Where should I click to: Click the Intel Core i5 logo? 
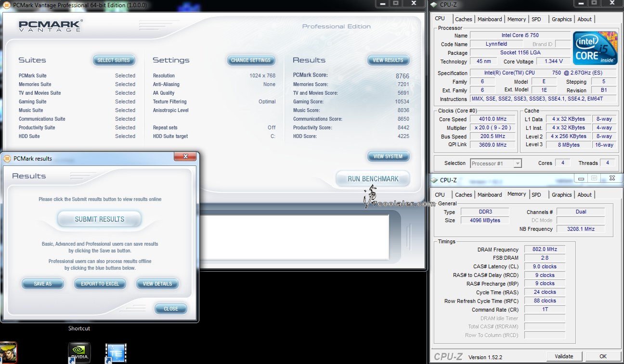(595, 48)
